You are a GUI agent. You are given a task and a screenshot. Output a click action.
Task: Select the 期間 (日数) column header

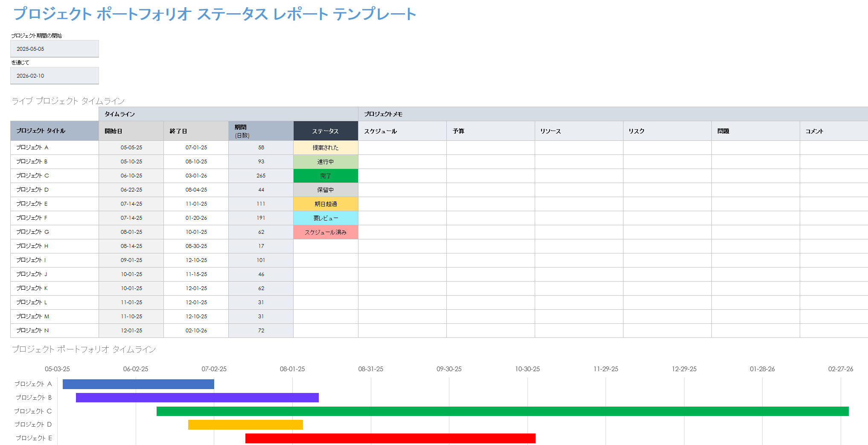click(261, 131)
